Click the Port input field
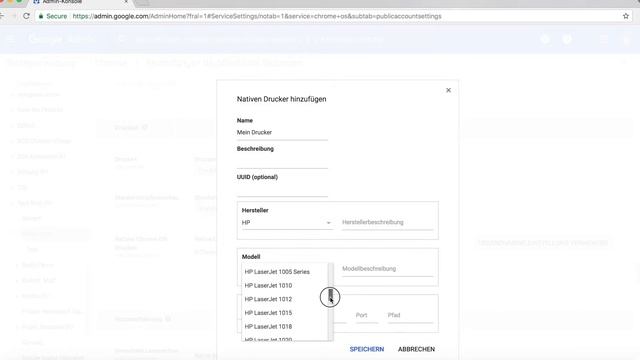The image size is (640, 360). [x=367, y=316]
